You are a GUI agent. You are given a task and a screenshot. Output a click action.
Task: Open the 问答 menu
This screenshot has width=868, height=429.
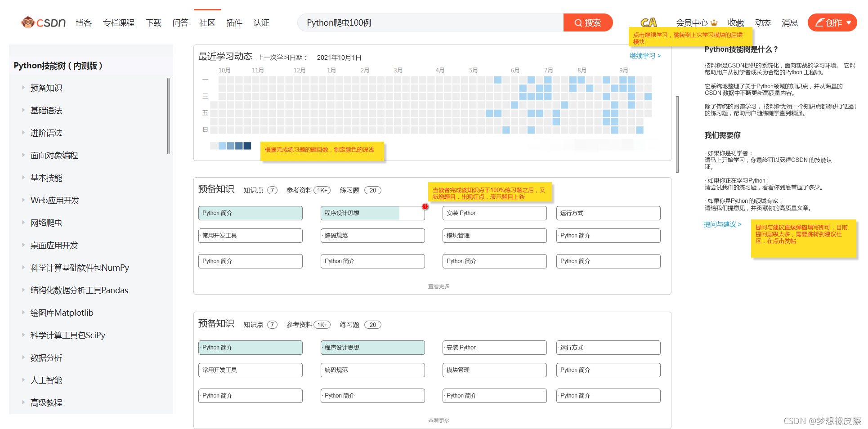tap(180, 23)
